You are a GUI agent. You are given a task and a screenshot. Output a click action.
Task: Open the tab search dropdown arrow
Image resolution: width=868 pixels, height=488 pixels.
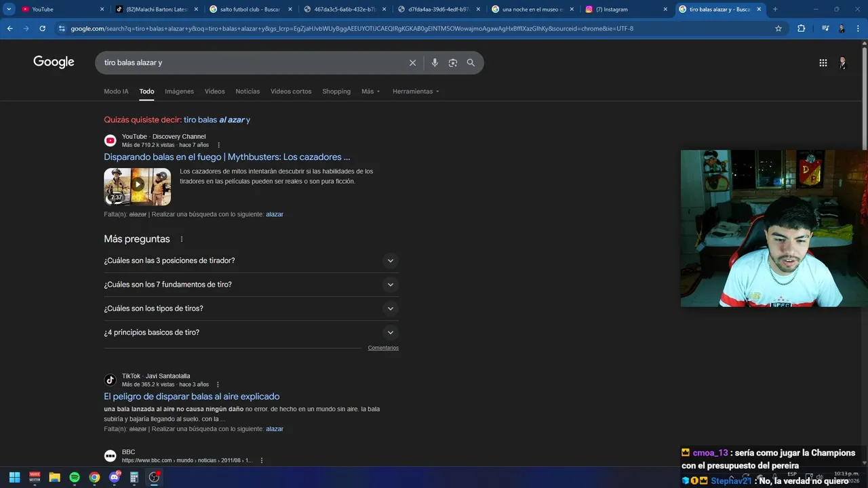[9, 9]
